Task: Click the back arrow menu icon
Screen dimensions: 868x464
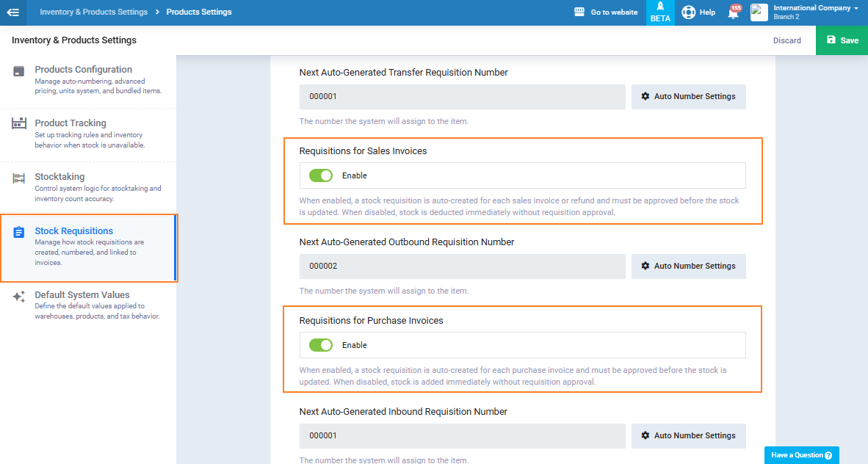Action: 12,12
